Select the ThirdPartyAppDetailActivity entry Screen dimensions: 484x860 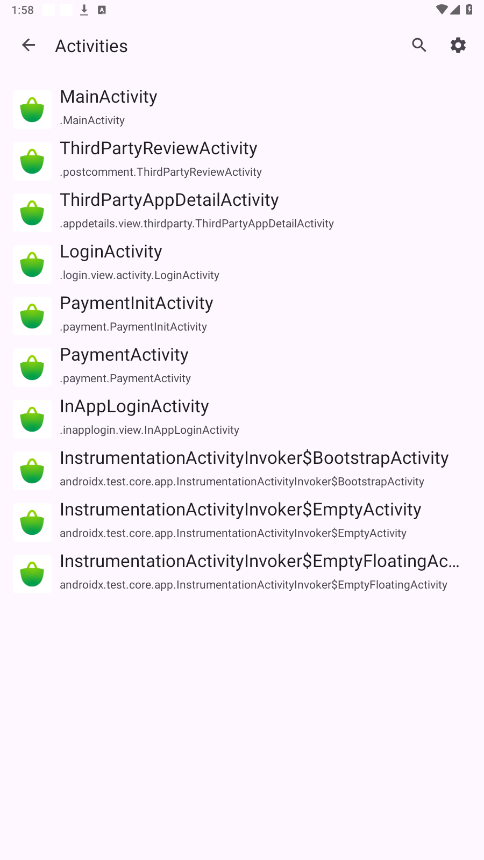242,212
